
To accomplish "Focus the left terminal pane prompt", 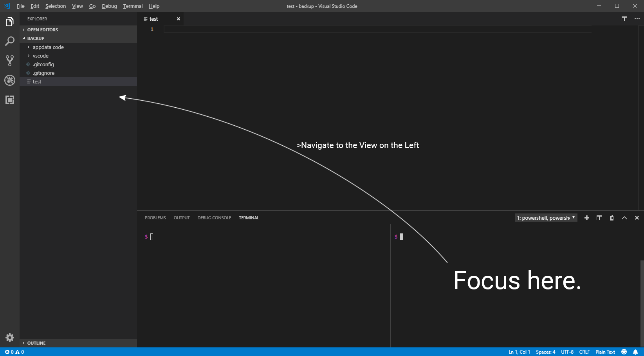I will 149,237.
